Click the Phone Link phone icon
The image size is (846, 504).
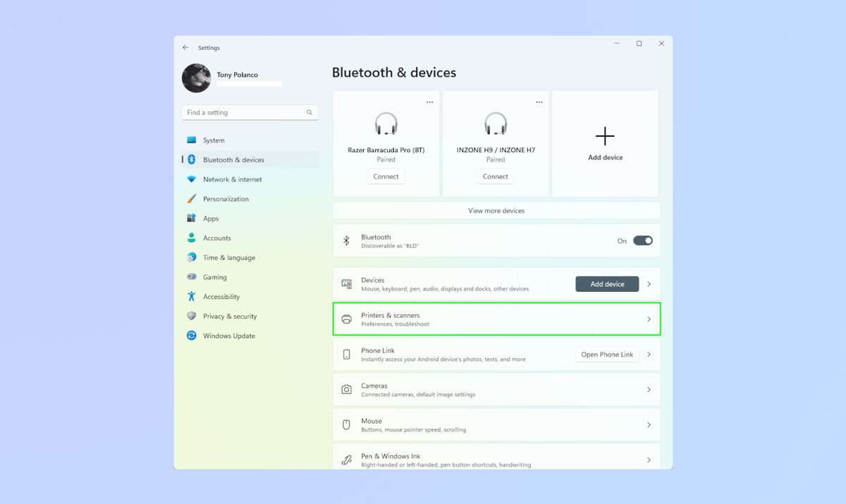pyautogui.click(x=346, y=355)
